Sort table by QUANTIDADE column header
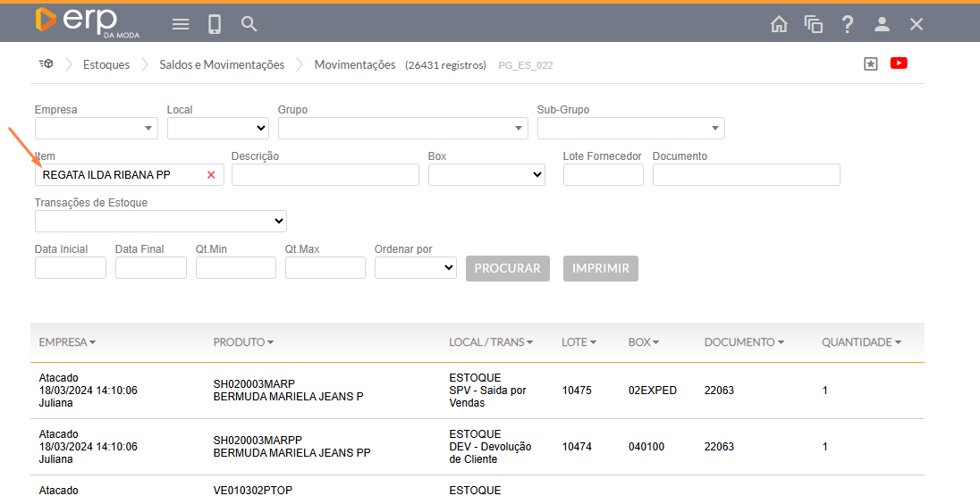The image size is (980, 496). [861, 342]
